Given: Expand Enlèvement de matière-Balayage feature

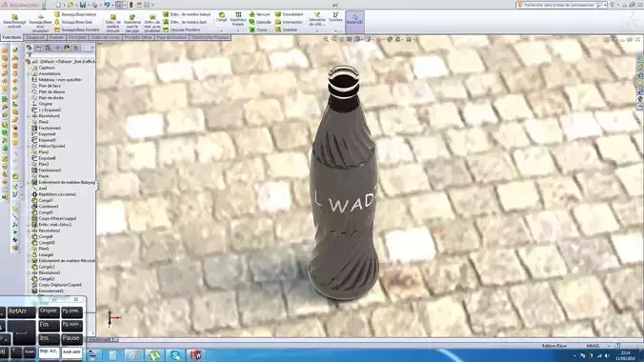Looking at the screenshot, I should (30, 182).
